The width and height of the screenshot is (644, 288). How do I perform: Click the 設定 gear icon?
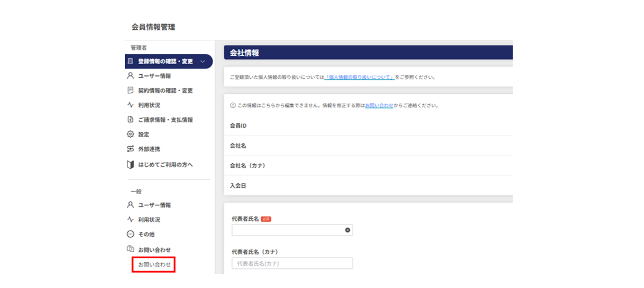click(x=130, y=134)
